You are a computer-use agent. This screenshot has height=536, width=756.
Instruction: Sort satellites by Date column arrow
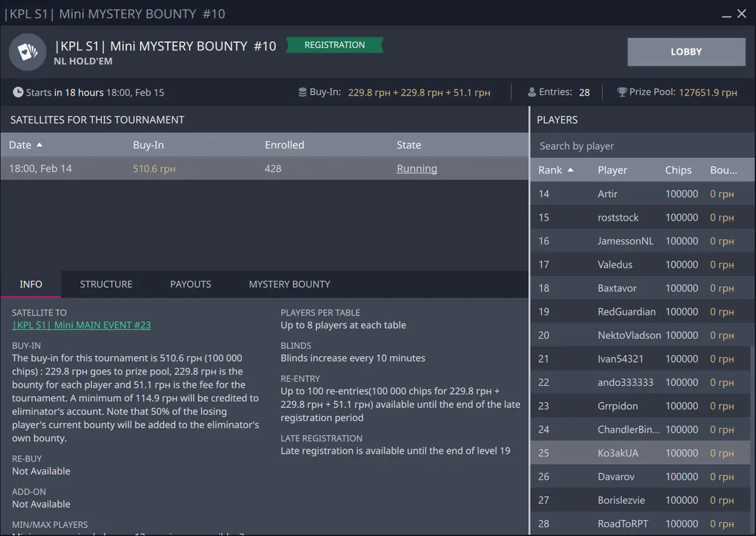coord(40,145)
